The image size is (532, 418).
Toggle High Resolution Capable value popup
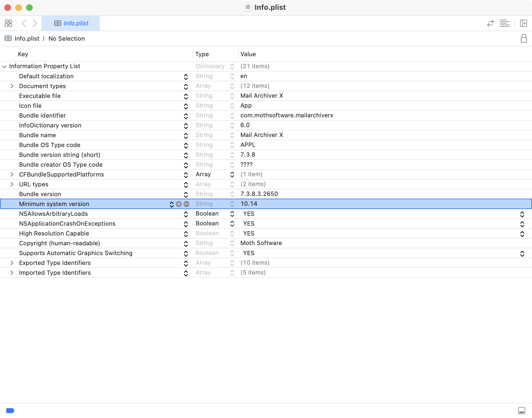click(522, 234)
